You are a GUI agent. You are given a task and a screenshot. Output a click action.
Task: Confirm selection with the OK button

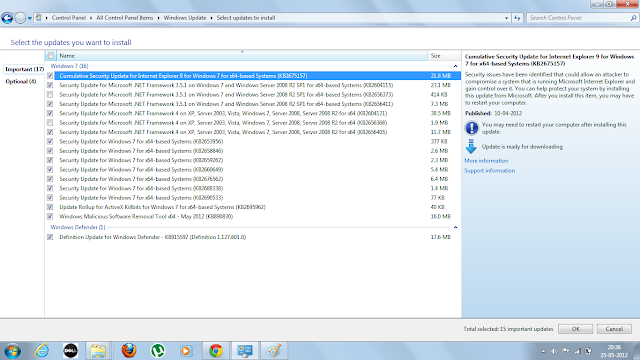tap(576, 329)
